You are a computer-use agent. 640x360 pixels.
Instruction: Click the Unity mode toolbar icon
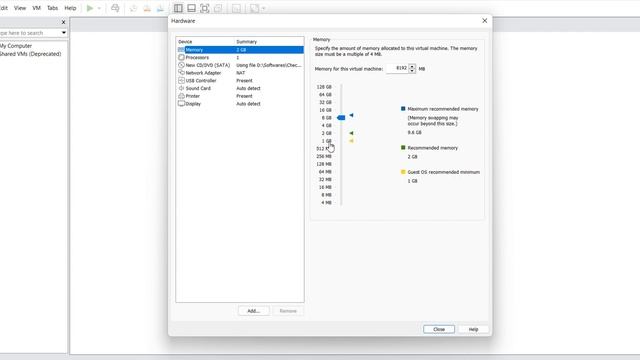pos(218,8)
